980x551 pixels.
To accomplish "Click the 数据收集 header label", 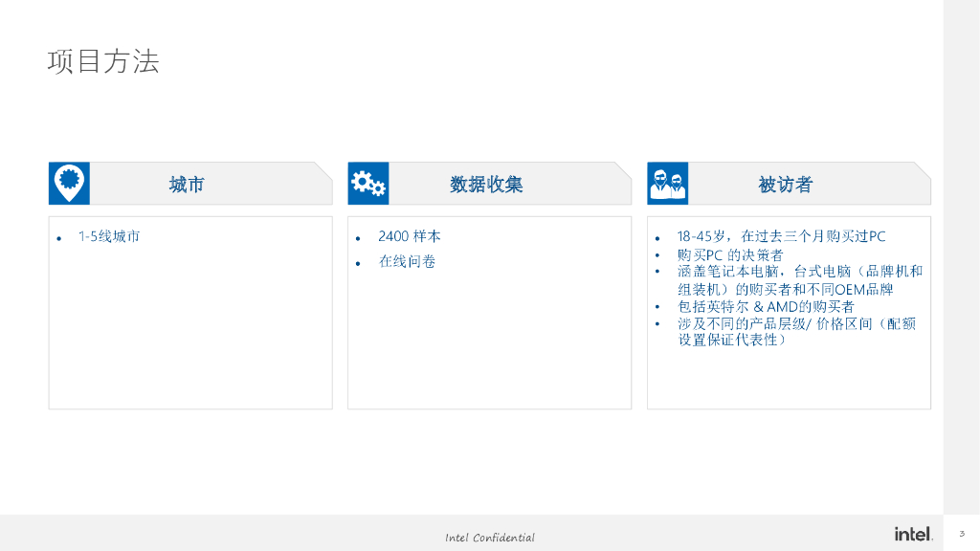I will click(486, 185).
